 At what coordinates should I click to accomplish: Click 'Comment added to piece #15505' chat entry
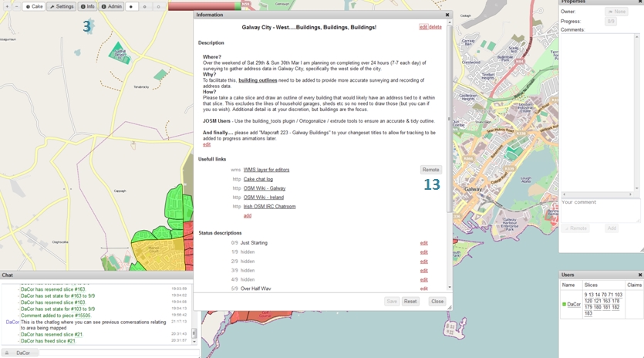point(56,316)
